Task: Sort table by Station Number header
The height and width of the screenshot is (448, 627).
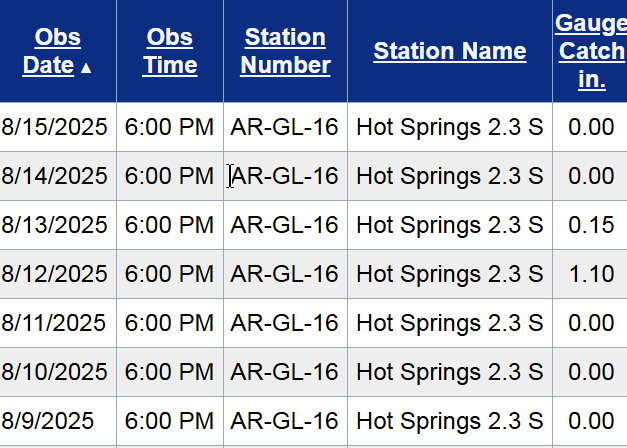Action: (x=285, y=51)
